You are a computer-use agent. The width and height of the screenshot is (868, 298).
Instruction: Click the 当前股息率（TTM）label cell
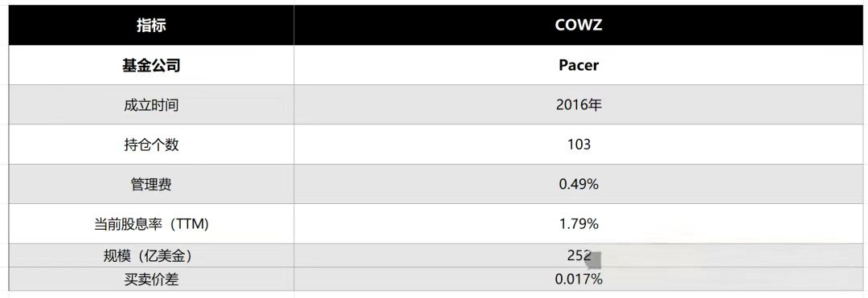coord(151,224)
